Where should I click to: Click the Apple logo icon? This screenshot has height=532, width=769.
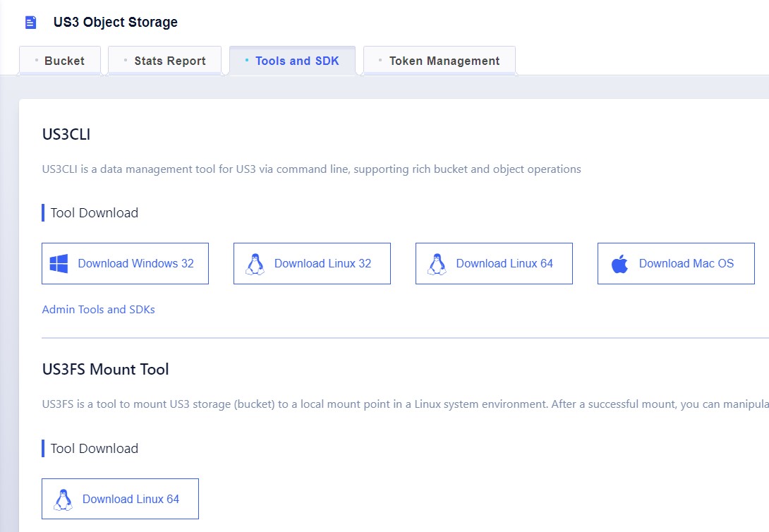[619, 264]
